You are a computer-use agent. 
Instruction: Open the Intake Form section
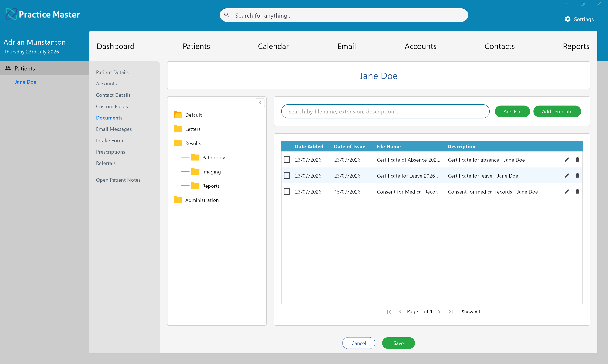tap(110, 141)
